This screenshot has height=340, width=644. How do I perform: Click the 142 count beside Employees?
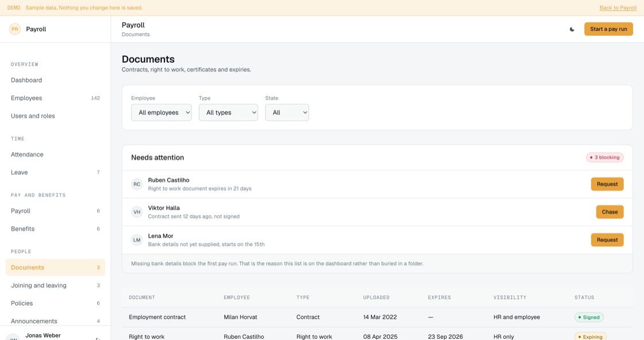click(x=95, y=98)
